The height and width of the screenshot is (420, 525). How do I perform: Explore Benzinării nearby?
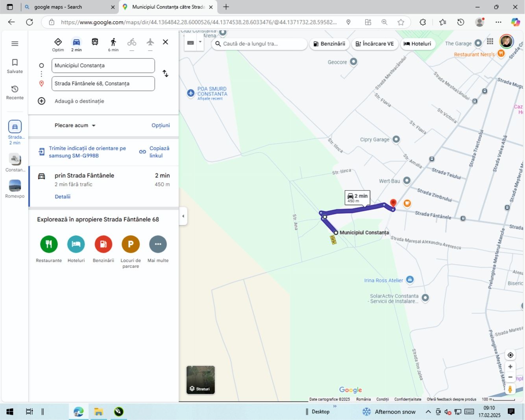104,249
